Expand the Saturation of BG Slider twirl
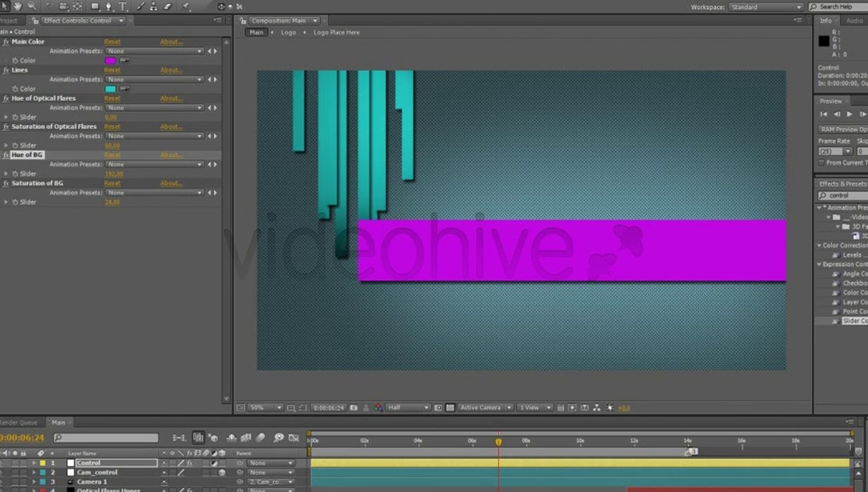 [x=6, y=202]
